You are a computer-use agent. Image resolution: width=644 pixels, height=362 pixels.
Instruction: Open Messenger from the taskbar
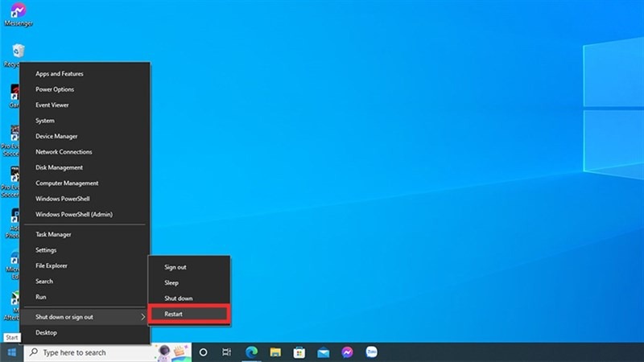[347, 352]
